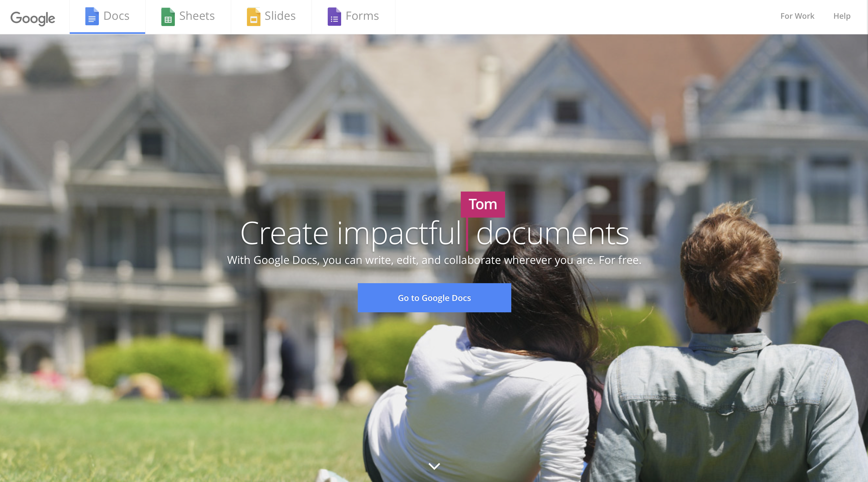Viewport: 868px width, 482px height.
Task: Switch to the Sheets tab label
Action: point(197,16)
